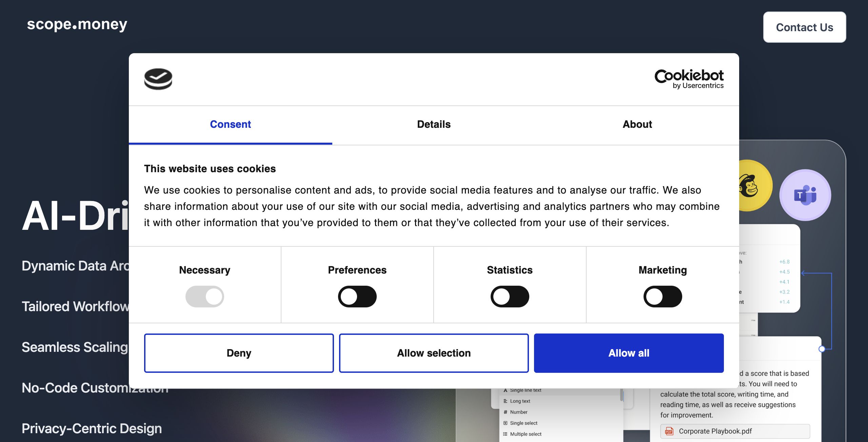Switch to the About tab

(637, 124)
